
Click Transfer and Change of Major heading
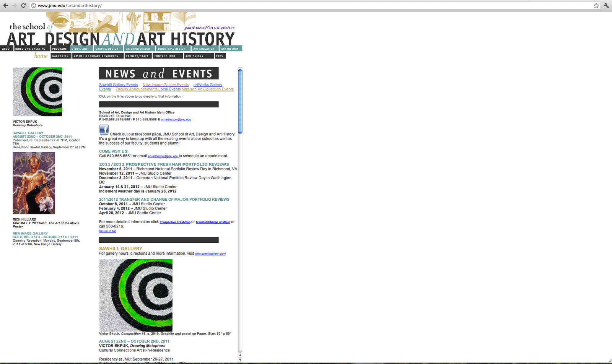(164, 200)
